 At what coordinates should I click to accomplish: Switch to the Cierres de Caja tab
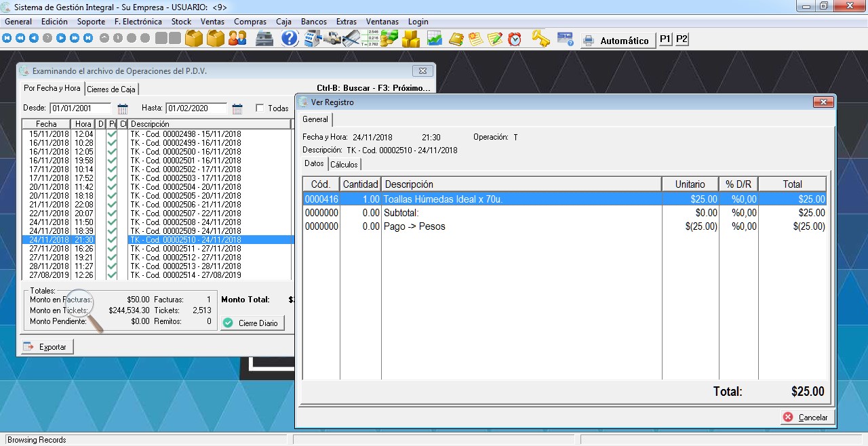tap(111, 89)
